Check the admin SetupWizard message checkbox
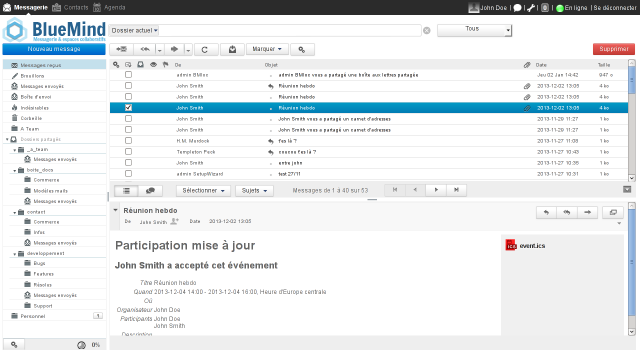This screenshot has height=360, width=640. tap(128, 174)
